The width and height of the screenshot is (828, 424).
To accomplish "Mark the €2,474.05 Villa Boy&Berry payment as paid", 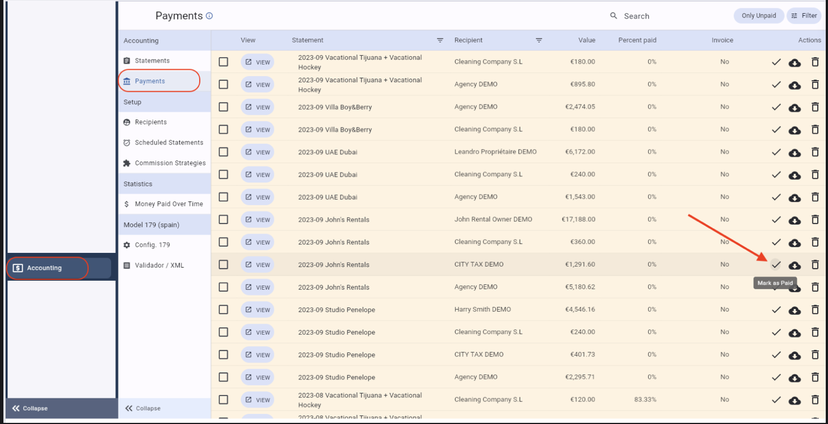I will click(775, 107).
